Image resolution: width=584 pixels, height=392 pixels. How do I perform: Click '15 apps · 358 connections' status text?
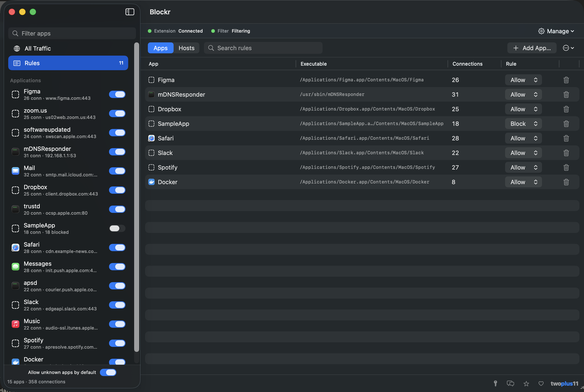point(36,382)
